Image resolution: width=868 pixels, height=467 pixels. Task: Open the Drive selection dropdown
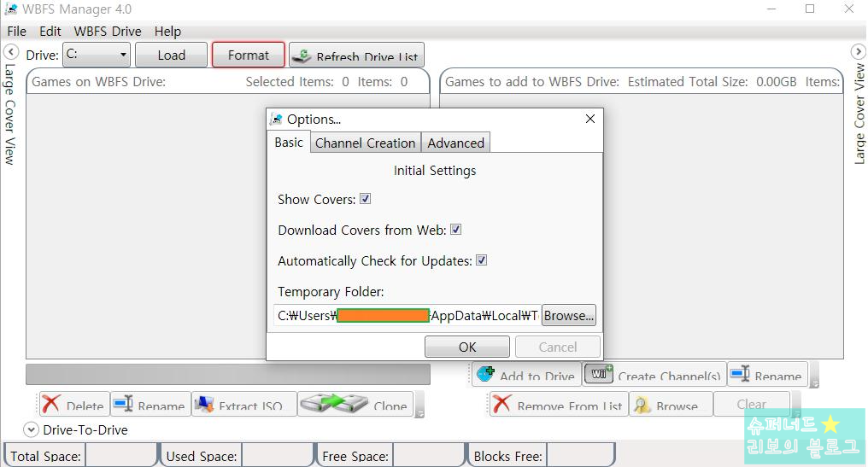[x=97, y=55]
